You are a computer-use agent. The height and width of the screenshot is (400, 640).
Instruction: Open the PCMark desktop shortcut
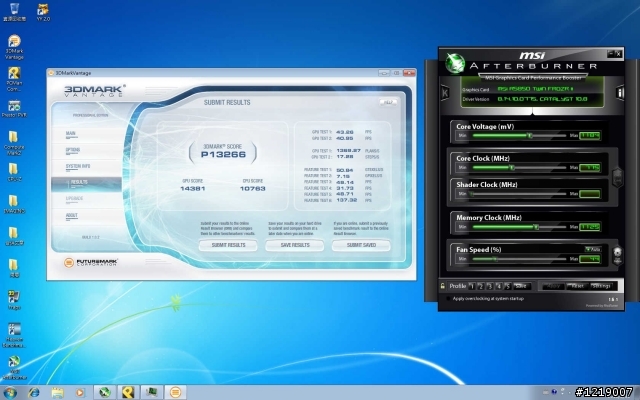coord(14,79)
